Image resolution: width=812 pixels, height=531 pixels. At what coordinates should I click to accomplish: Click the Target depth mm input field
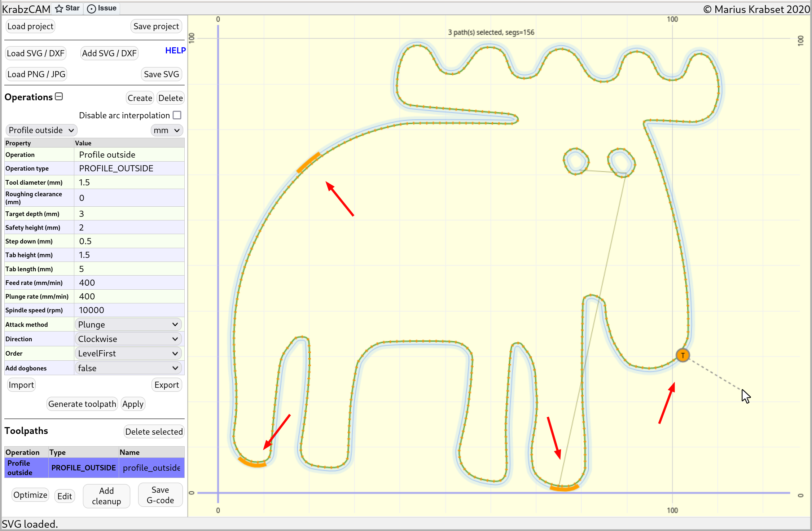click(127, 213)
